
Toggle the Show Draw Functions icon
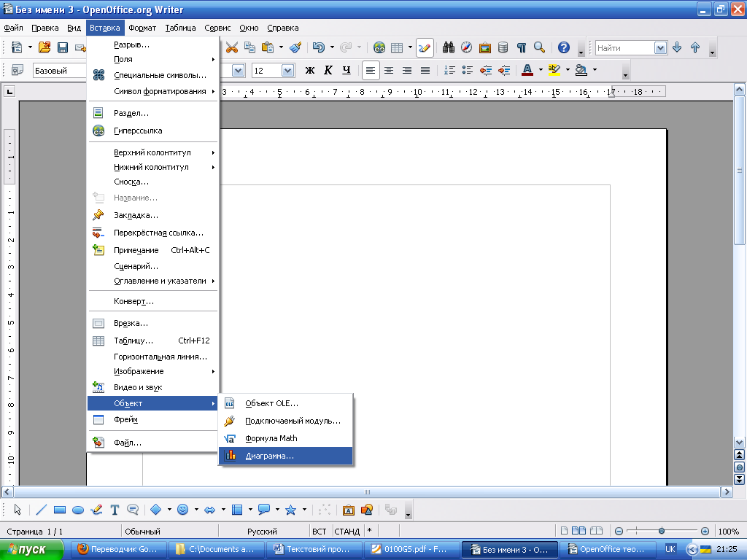click(x=425, y=47)
